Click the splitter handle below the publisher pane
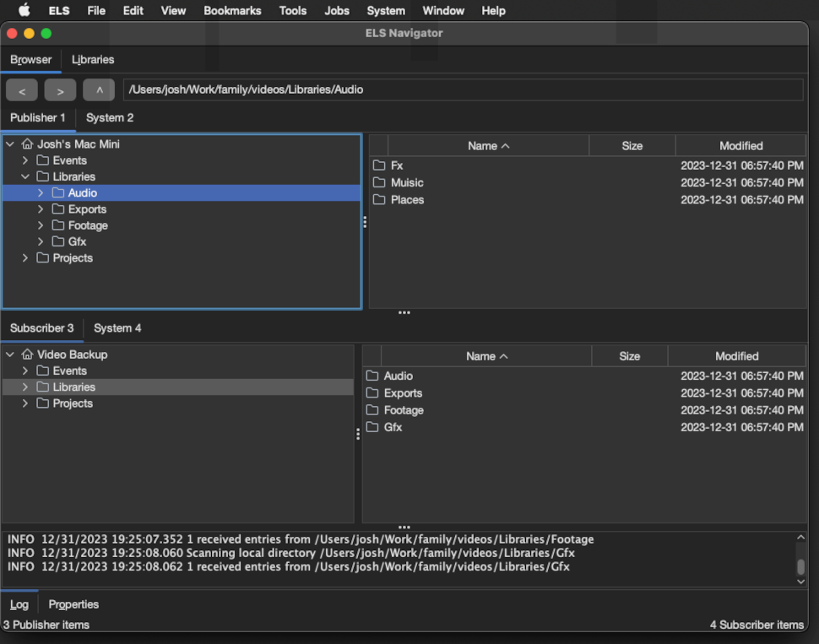Screen dimensions: 819x644 404,313
